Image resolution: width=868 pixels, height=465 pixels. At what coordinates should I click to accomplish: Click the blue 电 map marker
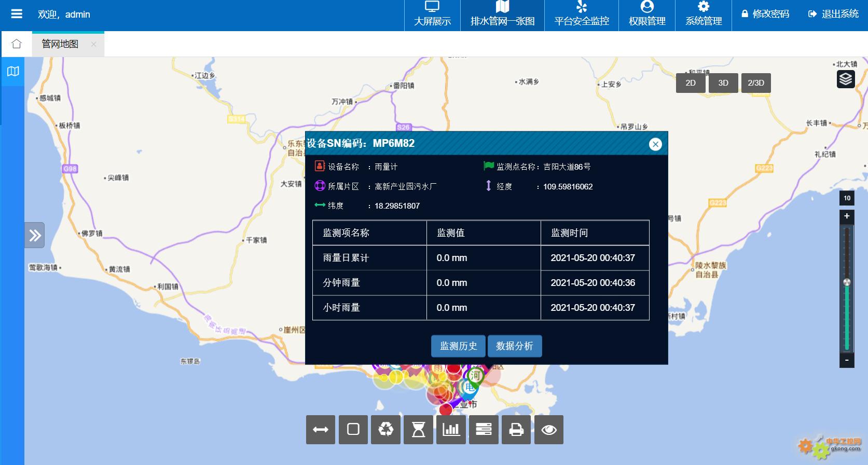tap(469, 388)
